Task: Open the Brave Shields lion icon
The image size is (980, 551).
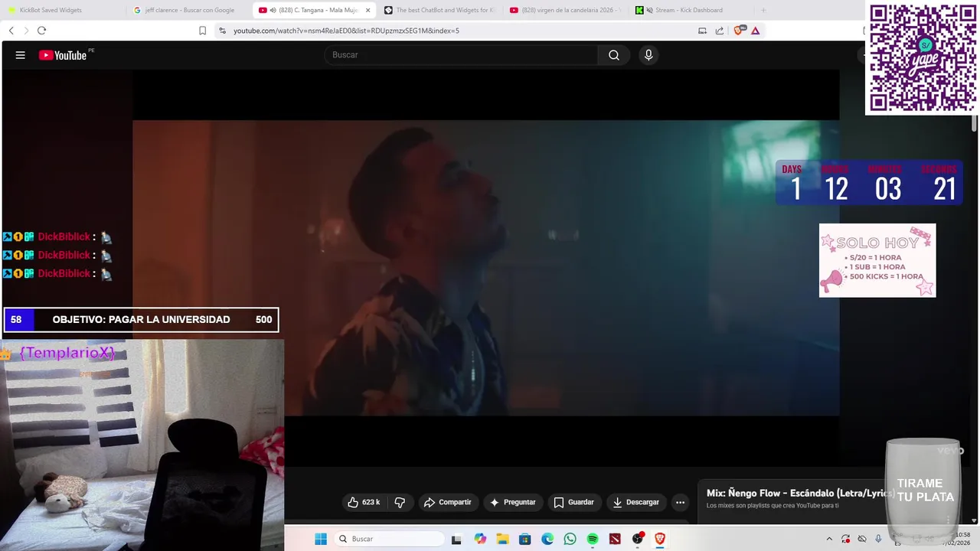Action: (739, 31)
